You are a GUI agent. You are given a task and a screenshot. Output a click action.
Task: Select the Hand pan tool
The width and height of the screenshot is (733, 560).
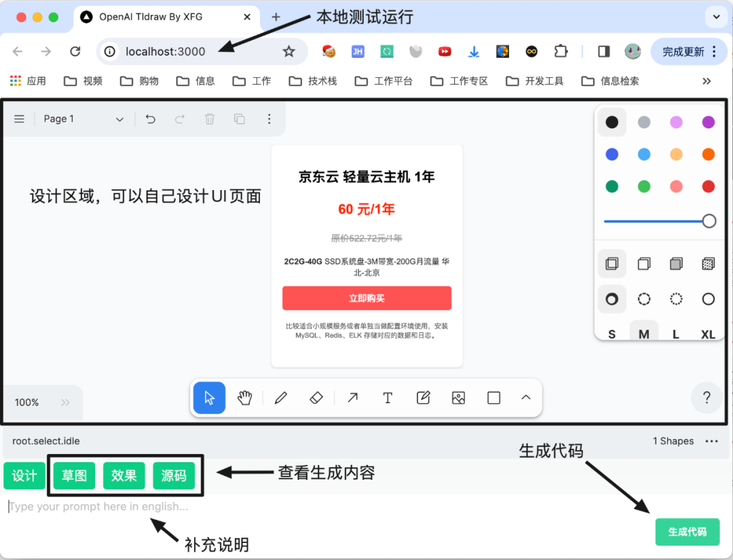click(244, 398)
